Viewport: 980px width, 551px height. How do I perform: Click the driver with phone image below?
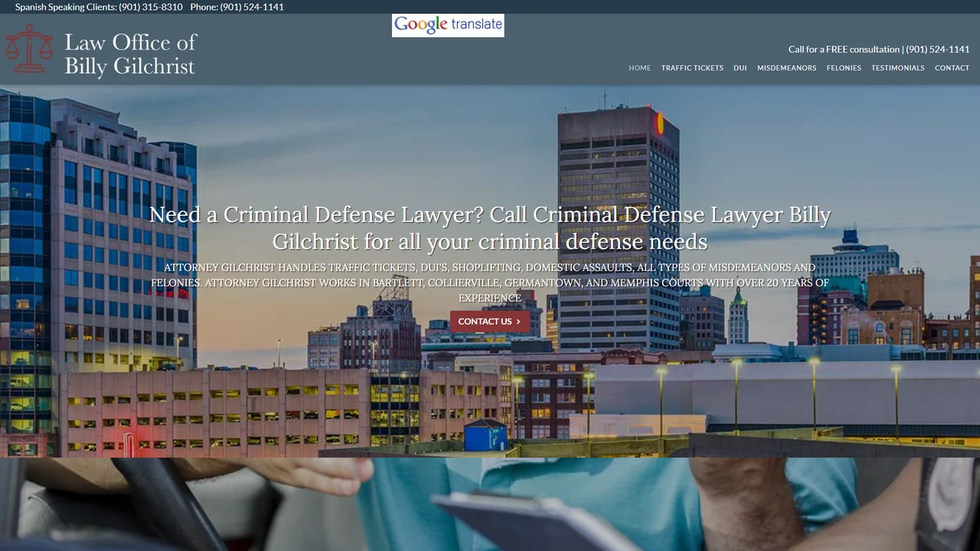[x=490, y=504]
